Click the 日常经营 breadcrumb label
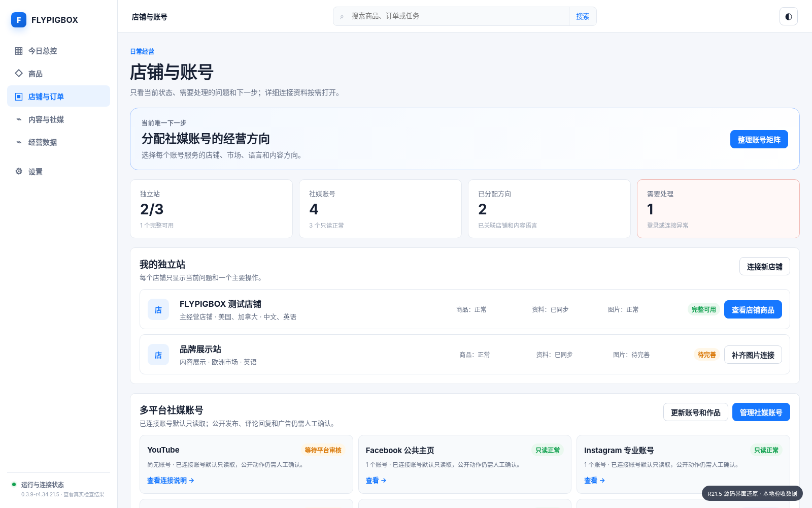The image size is (812, 508). pyautogui.click(x=142, y=51)
